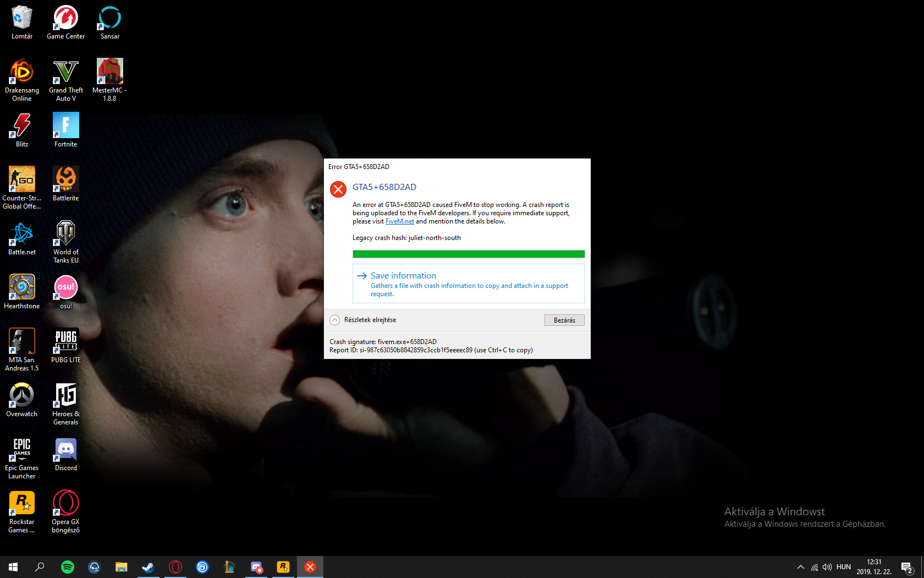The height and width of the screenshot is (578, 924).
Task: Expand hidden system tray icons
Action: pyautogui.click(x=800, y=566)
